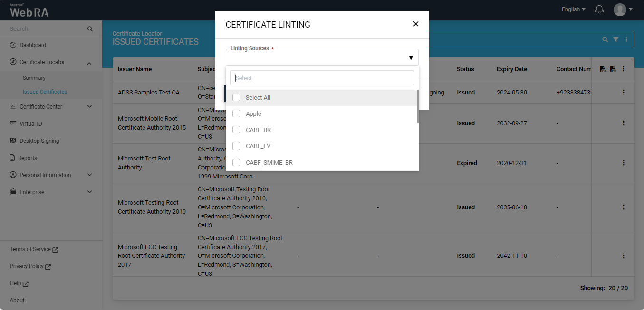644x310 pixels.
Task: Click the Enterprise building icon
Action: (x=13, y=192)
